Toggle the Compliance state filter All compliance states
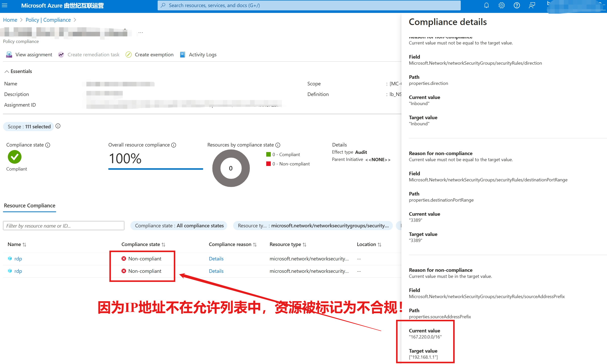 tap(179, 225)
